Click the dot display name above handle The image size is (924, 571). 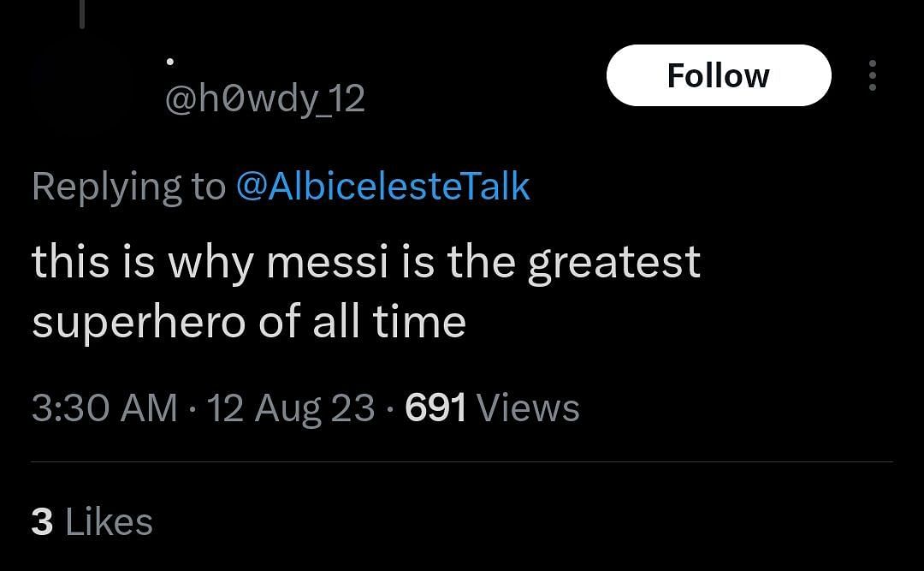(170, 62)
